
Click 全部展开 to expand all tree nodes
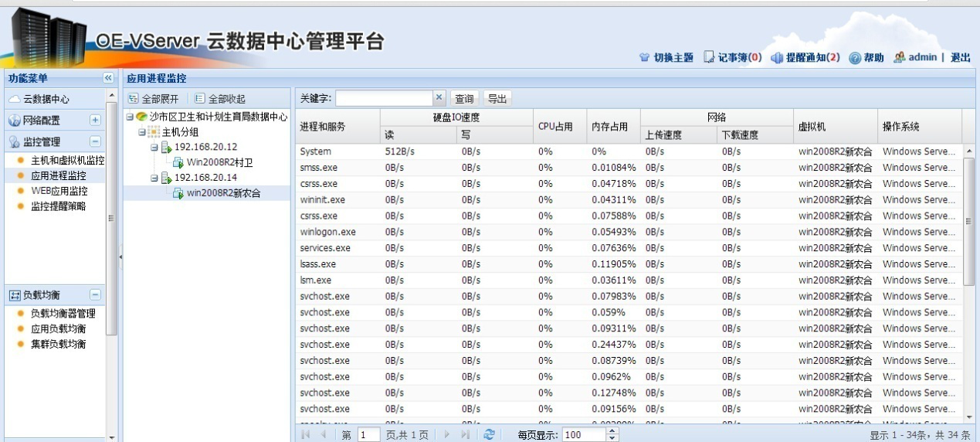(154, 99)
